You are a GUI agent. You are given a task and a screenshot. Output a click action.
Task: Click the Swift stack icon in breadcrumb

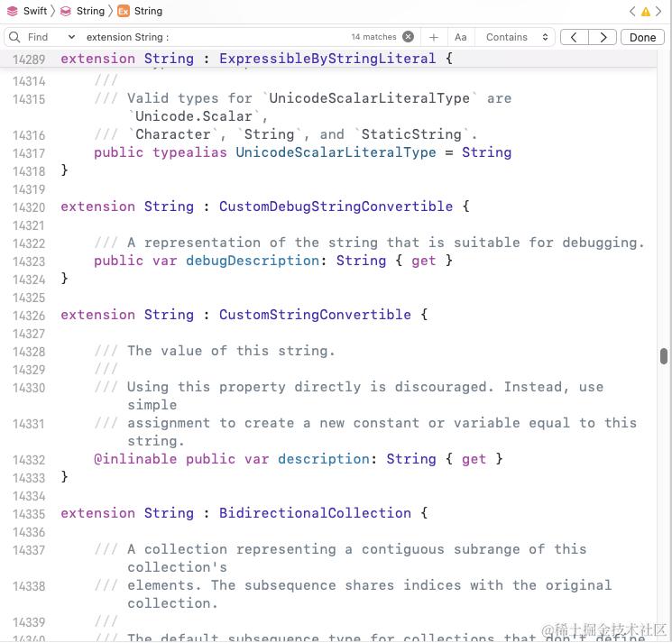13,11
